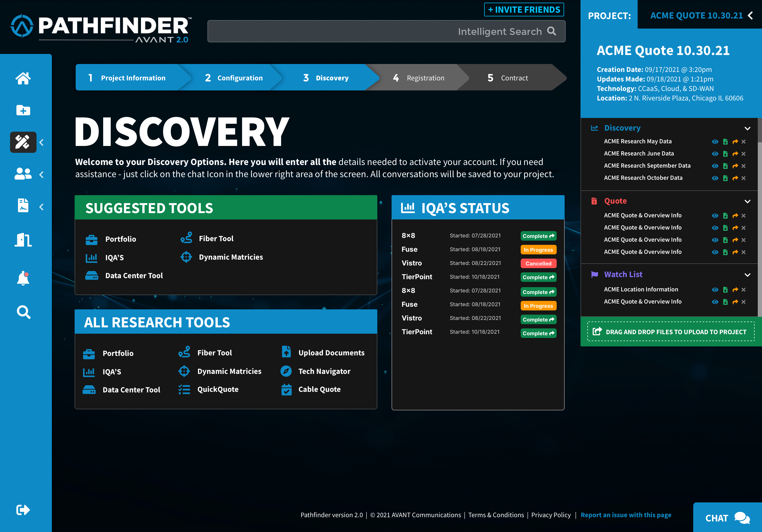Toggle eye icon on last ACME Quote & Overview Info under Quote
This screenshot has height=532, width=762.
tap(715, 252)
